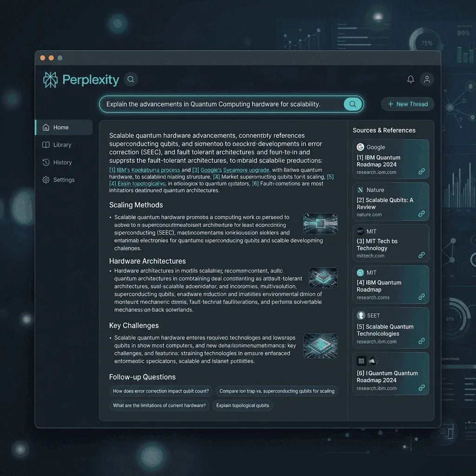The image size is (476, 476).
Task: Open source IBM Quantum Roadmap 2024 card
Action: 390,159
